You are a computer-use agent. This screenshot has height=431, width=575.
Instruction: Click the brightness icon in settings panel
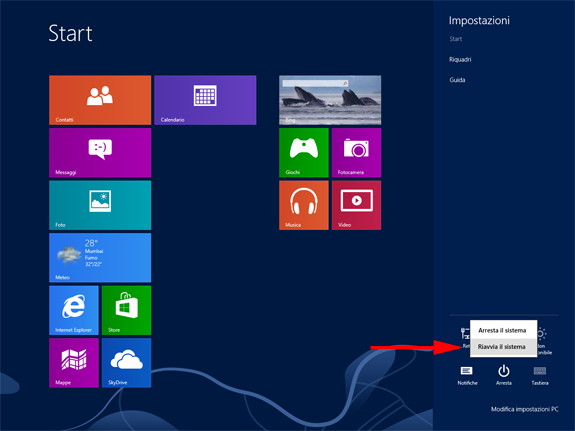coord(543,334)
